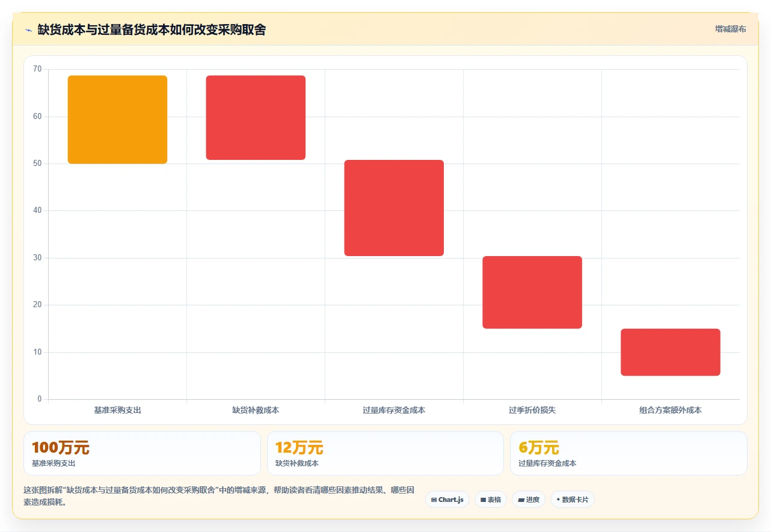Click the 进度 tag chip
Screen dimensions: 771x532
coord(529,500)
